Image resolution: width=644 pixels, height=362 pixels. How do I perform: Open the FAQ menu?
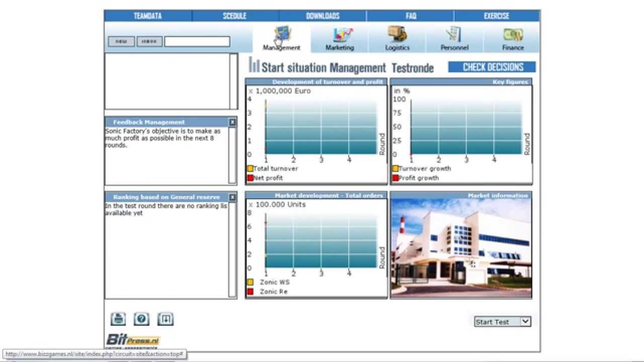click(411, 16)
